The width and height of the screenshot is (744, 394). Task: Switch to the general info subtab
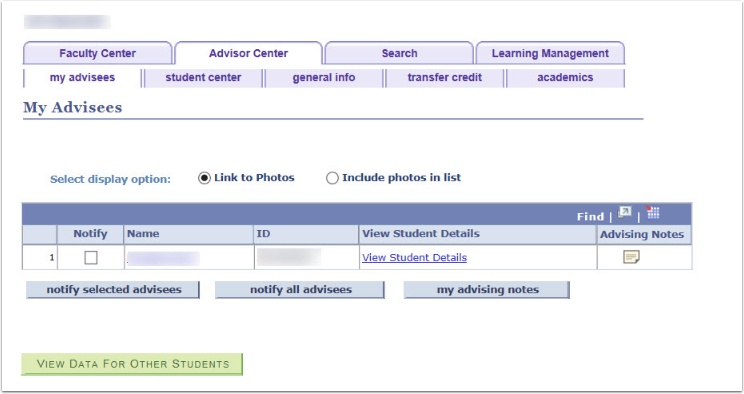(324, 77)
